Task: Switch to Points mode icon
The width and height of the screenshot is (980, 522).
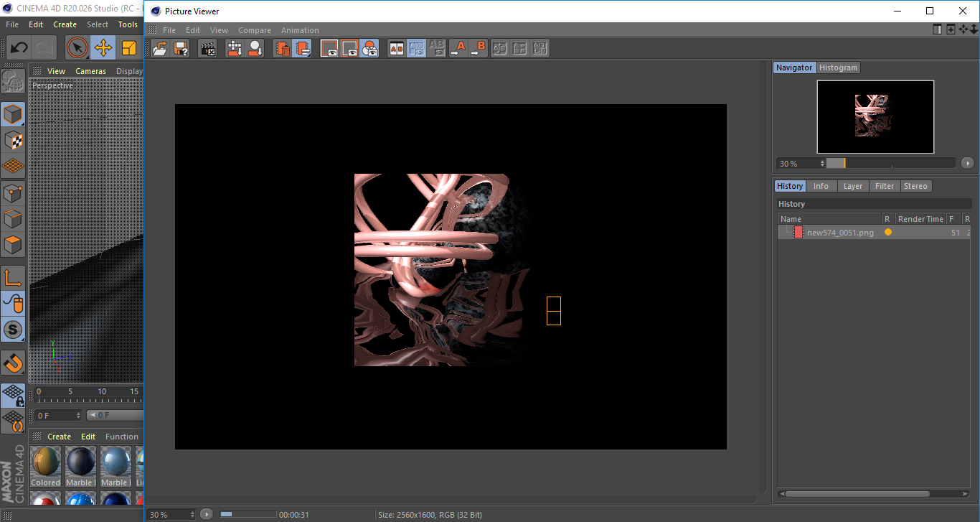Action: click(x=13, y=192)
